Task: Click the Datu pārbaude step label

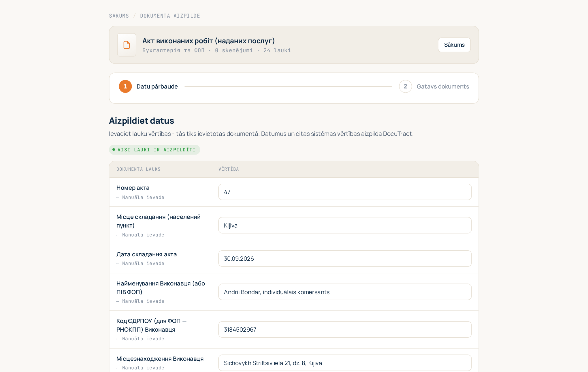Action: pos(157,86)
